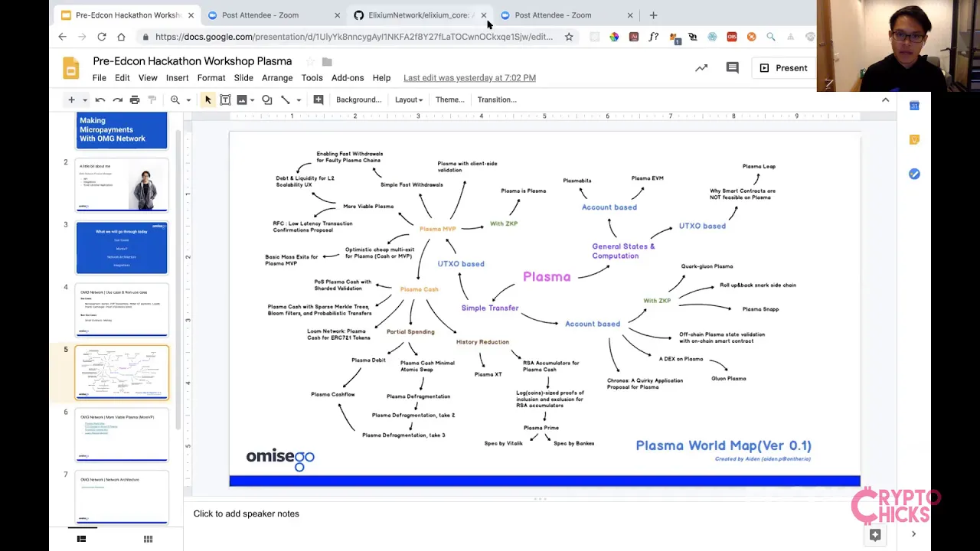Viewport: 980px width, 551px height.
Task: Open the Slide menu
Action: click(243, 78)
